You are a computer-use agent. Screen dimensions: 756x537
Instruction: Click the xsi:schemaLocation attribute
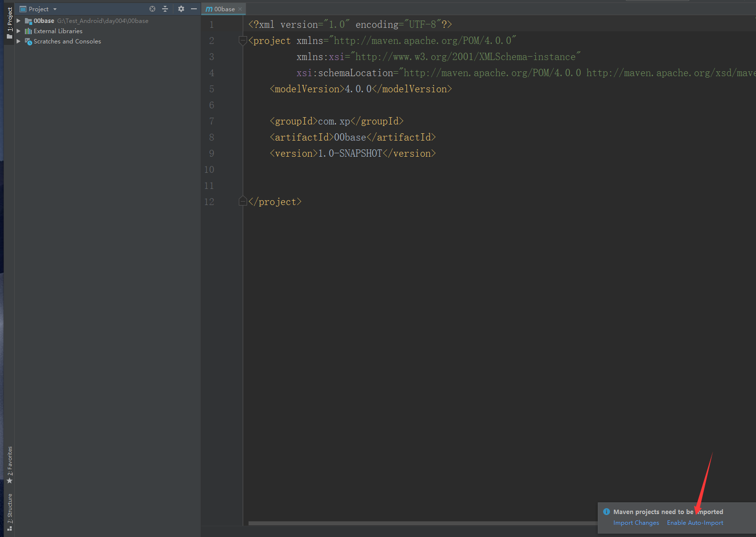526,73
